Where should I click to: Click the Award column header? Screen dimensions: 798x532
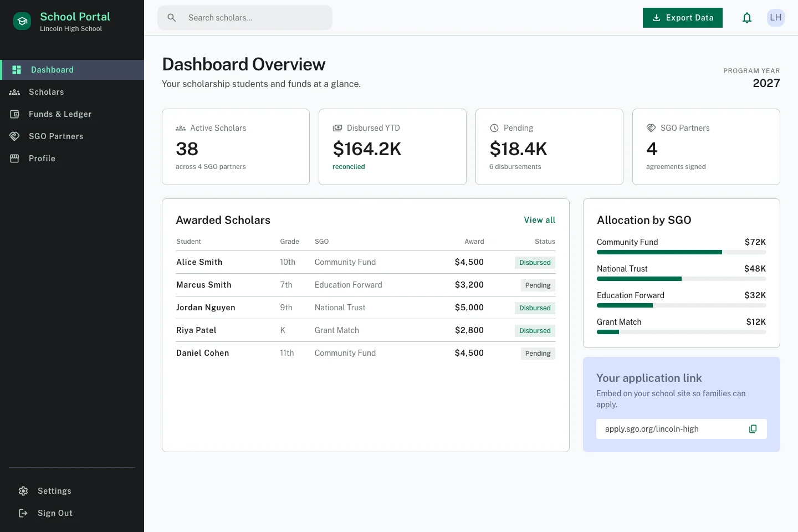click(474, 242)
